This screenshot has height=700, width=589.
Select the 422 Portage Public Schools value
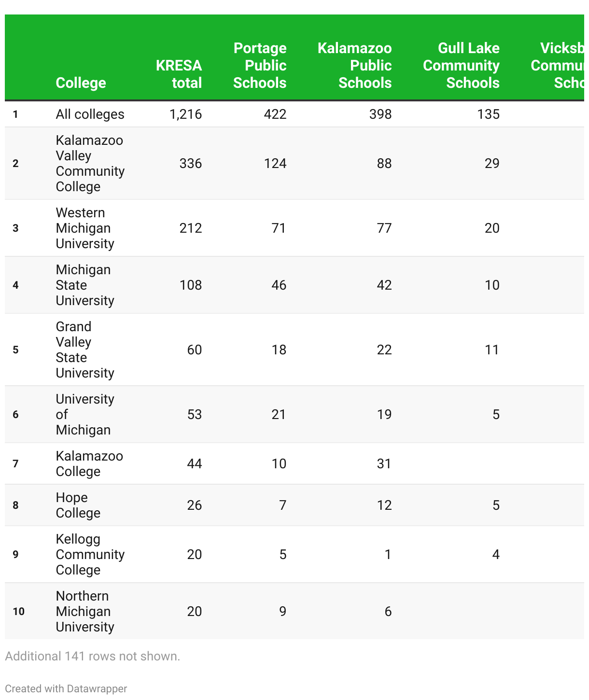(x=275, y=114)
